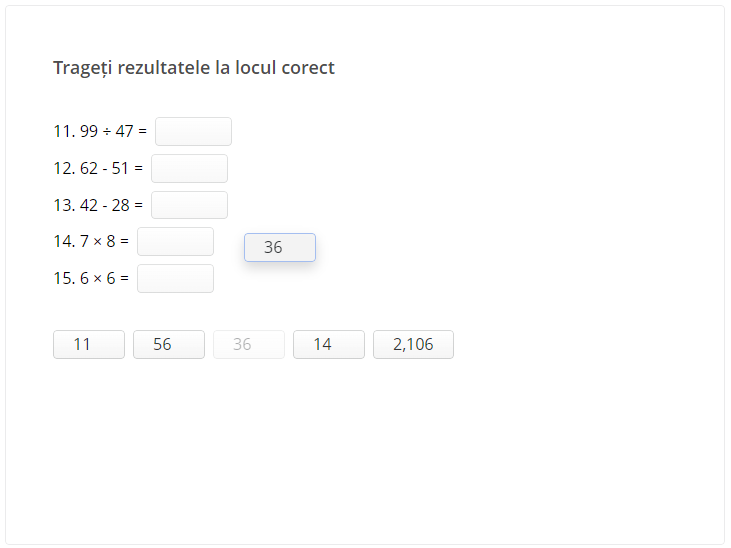Click the ÷ symbol in question 11

[107, 131]
